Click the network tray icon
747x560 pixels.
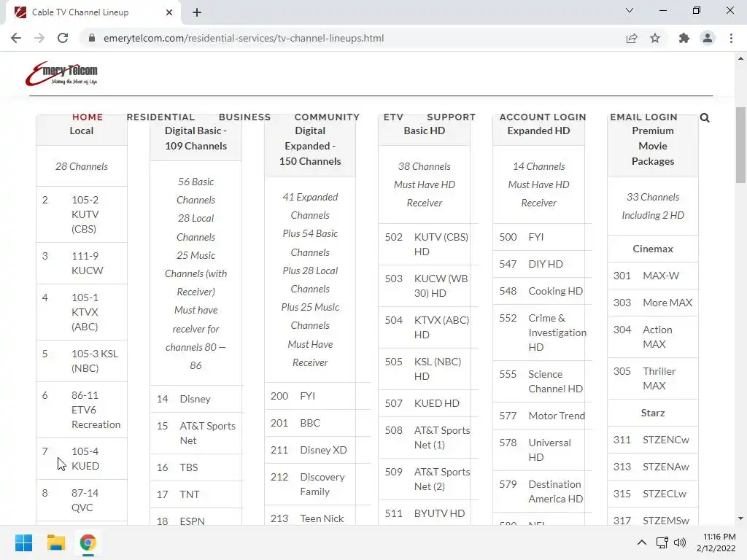[x=662, y=542]
